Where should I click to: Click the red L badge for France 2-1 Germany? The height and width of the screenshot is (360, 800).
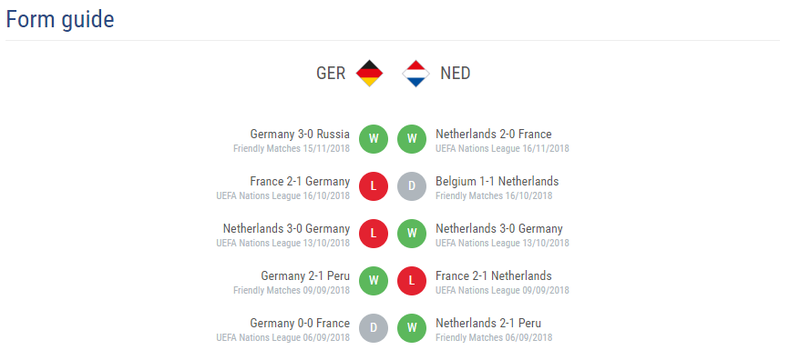click(373, 186)
